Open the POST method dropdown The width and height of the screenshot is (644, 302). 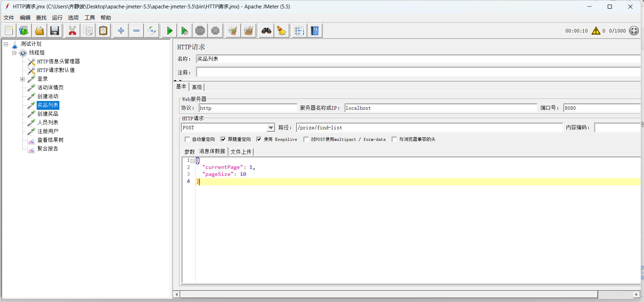pyautogui.click(x=271, y=128)
